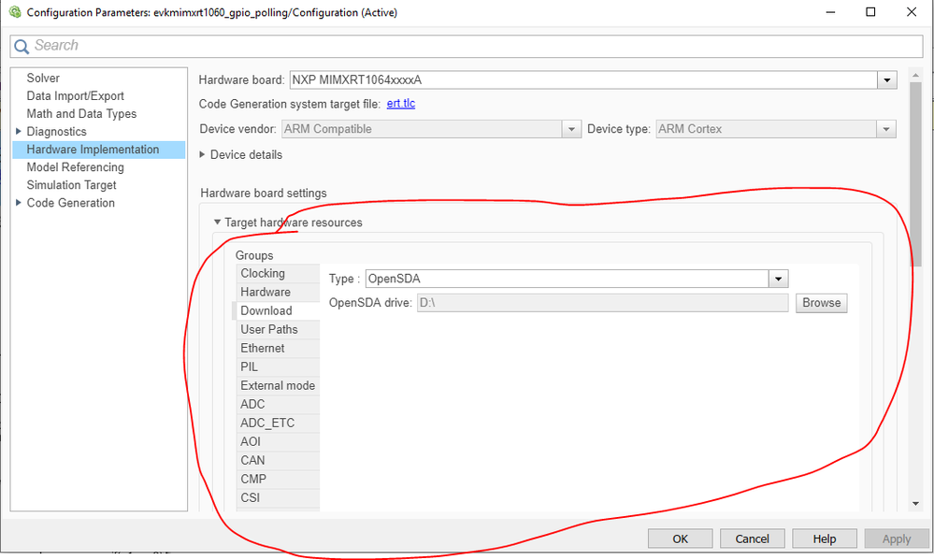934x560 pixels.
Task: Select the User Paths group
Action: click(278, 329)
